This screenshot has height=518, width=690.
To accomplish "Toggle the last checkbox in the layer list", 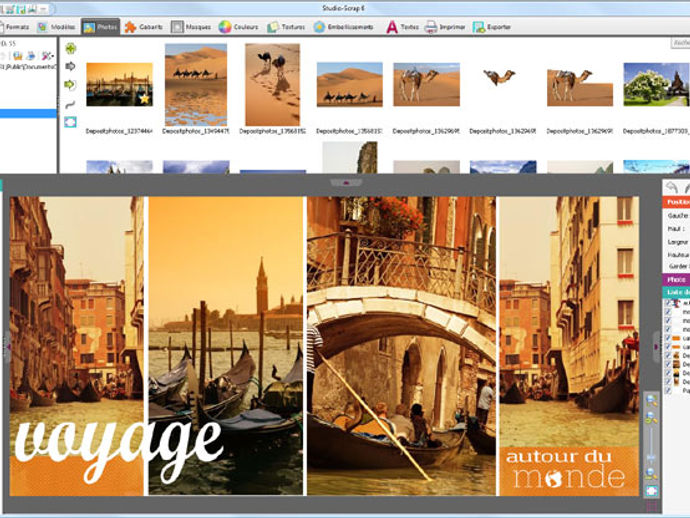I will (x=668, y=390).
